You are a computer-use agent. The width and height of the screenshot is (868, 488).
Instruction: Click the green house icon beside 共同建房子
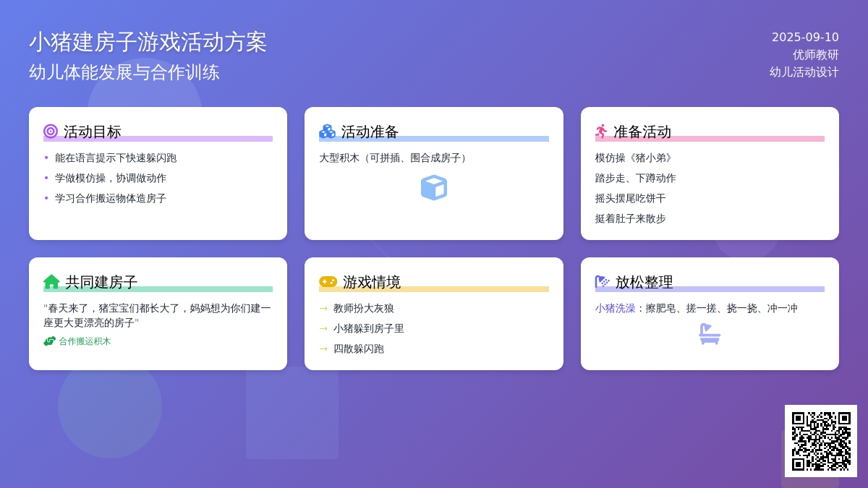pos(51,282)
